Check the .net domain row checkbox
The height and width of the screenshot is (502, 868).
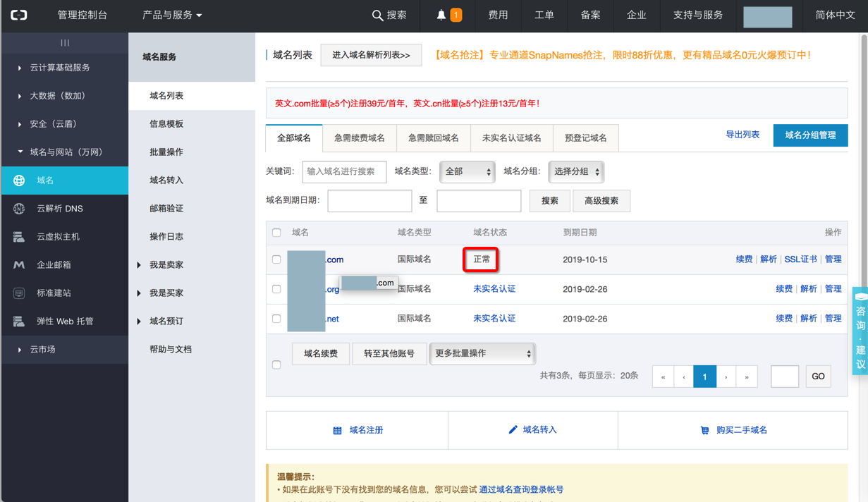click(x=276, y=319)
